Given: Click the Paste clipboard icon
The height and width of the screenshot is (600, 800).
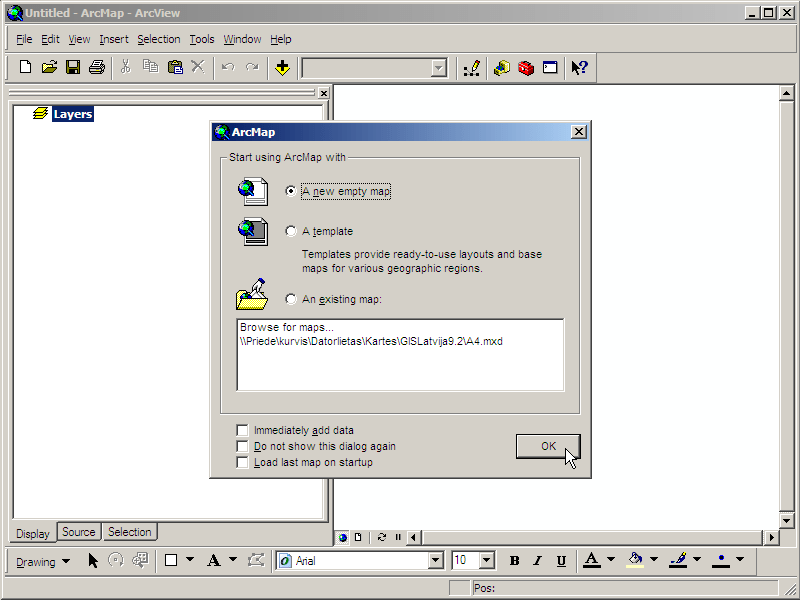Looking at the screenshot, I should (175, 67).
